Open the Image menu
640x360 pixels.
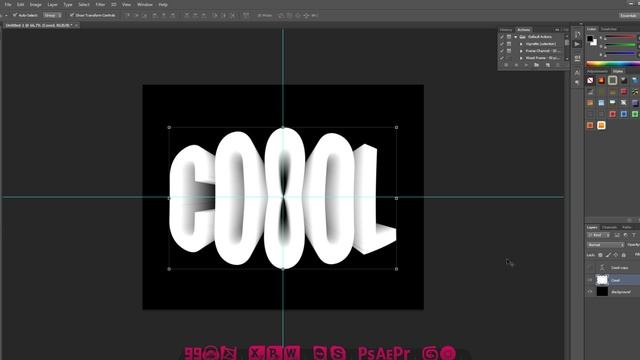pos(36,4)
